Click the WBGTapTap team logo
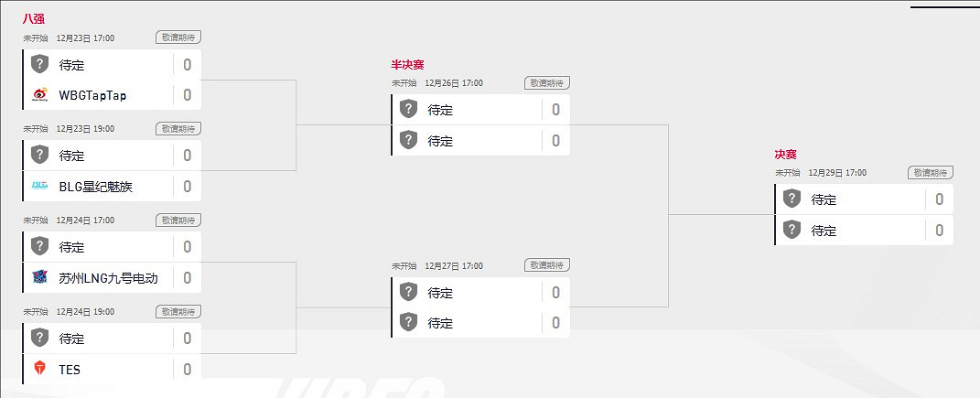980x398 pixels. [x=39, y=95]
